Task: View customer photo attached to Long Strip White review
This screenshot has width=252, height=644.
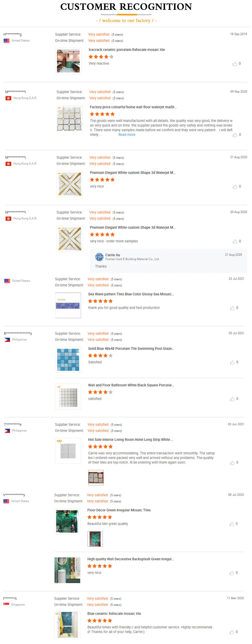Action: (x=96, y=477)
